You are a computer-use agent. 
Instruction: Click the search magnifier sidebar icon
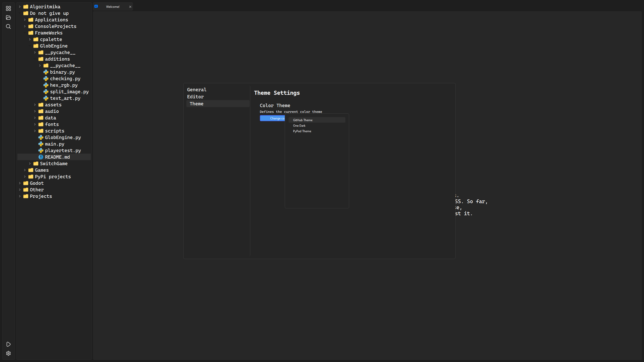(x=8, y=27)
